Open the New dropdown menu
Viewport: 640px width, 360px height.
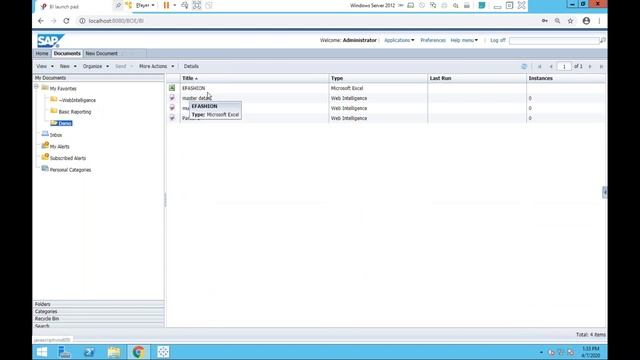coord(68,66)
